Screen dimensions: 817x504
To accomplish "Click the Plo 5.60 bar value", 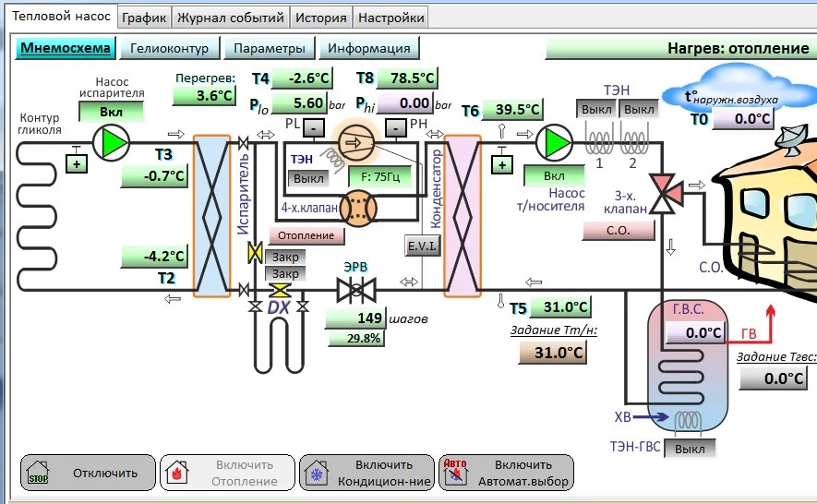I will [x=300, y=103].
